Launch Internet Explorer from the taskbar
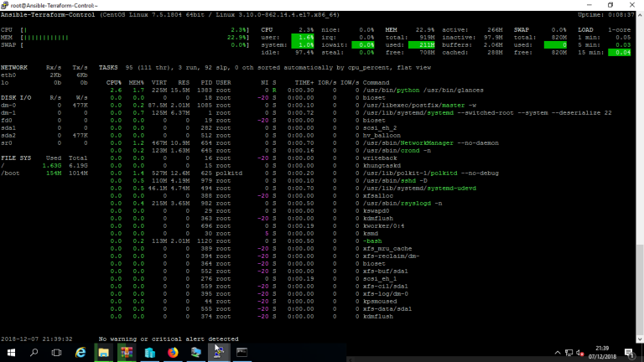This screenshot has width=644, height=362. pos(81,353)
